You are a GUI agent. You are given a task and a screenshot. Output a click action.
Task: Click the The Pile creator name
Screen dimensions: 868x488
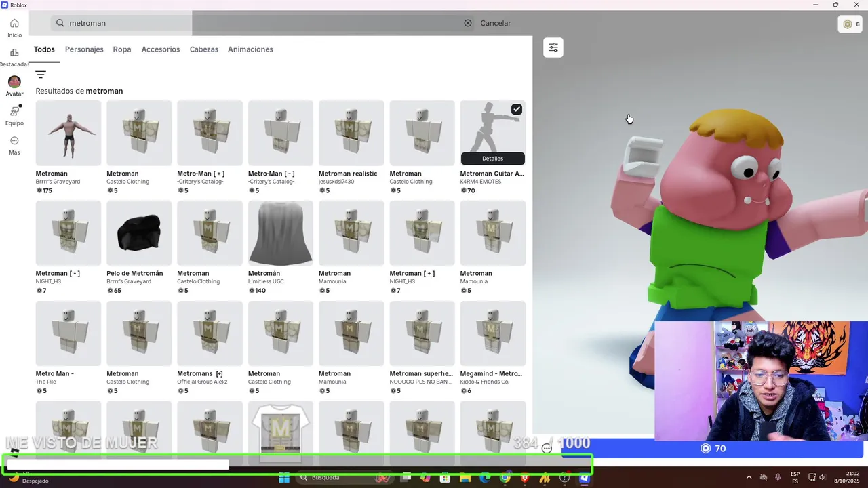click(x=45, y=382)
